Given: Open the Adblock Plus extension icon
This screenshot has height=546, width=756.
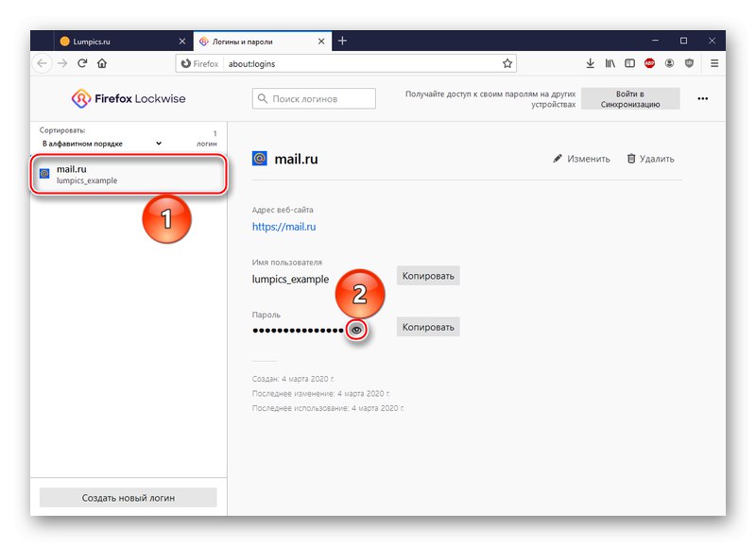Looking at the screenshot, I should (649, 63).
